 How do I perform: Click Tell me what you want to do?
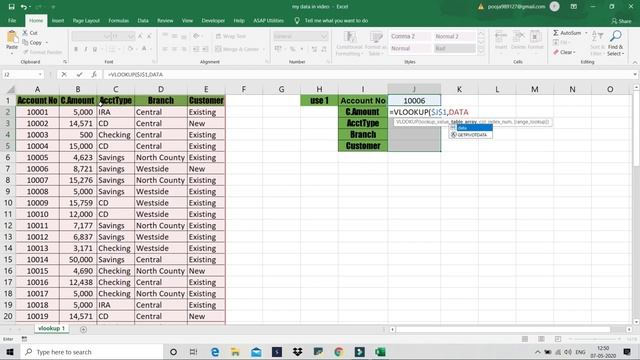coord(336,20)
